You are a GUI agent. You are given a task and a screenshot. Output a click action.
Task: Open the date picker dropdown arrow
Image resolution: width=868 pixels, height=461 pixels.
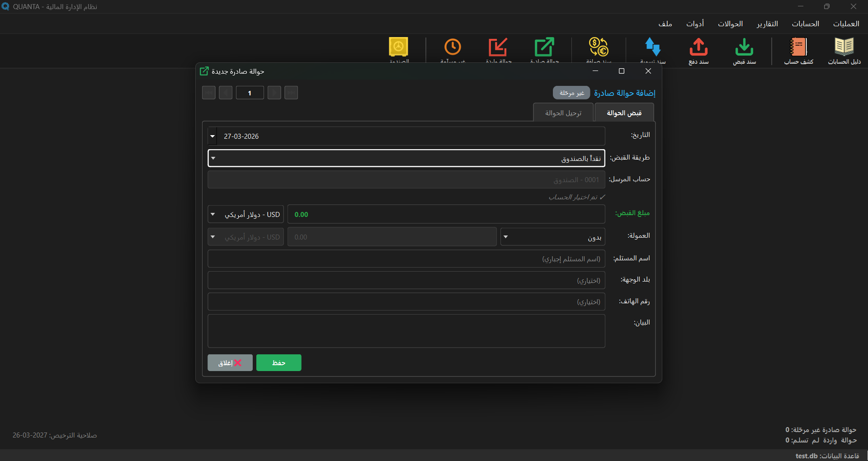212,136
